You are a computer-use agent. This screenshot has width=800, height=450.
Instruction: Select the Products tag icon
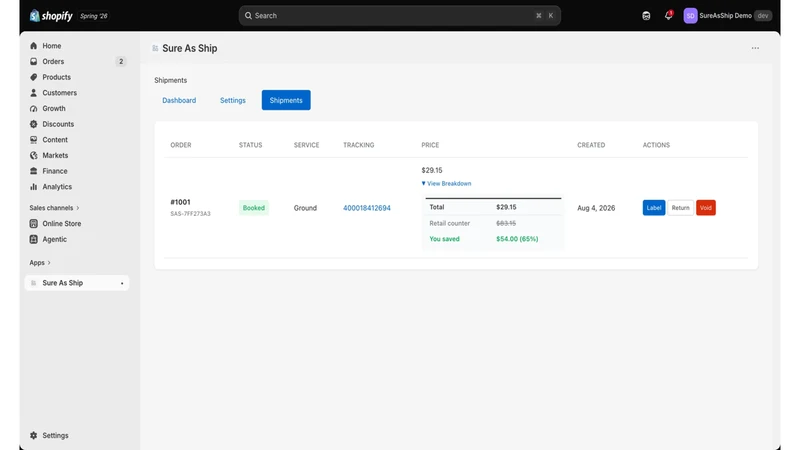(x=34, y=77)
